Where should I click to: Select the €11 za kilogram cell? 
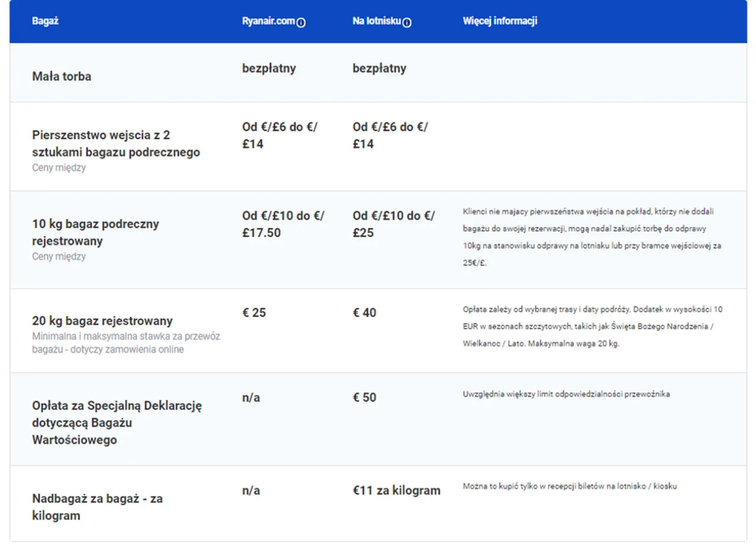pyautogui.click(x=396, y=490)
